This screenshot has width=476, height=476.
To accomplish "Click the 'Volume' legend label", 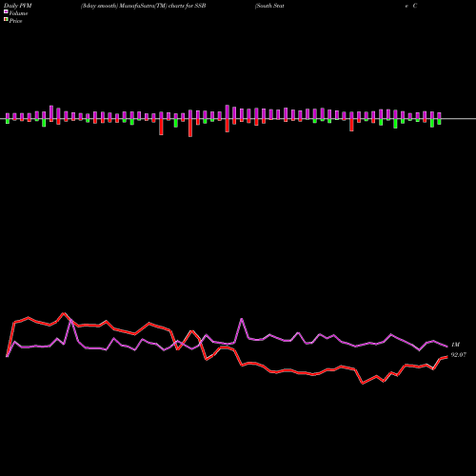I will (x=18, y=13).
